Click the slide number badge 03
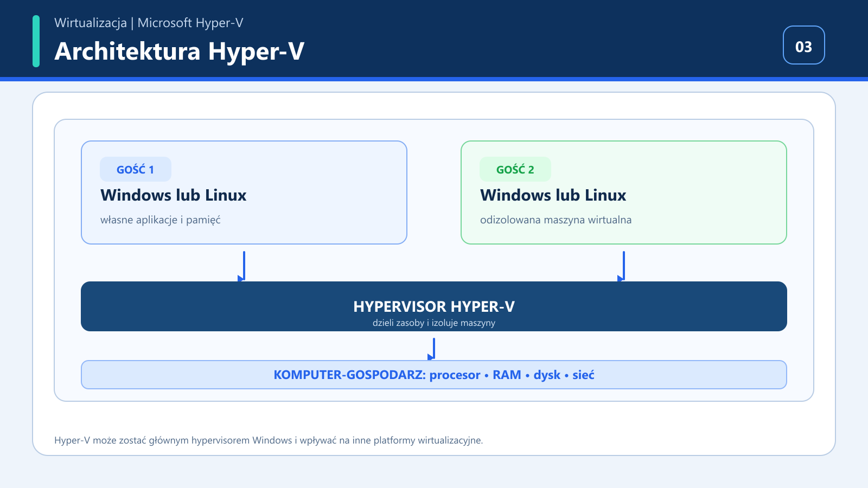Image resolution: width=868 pixels, height=488 pixels. tap(803, 45)
